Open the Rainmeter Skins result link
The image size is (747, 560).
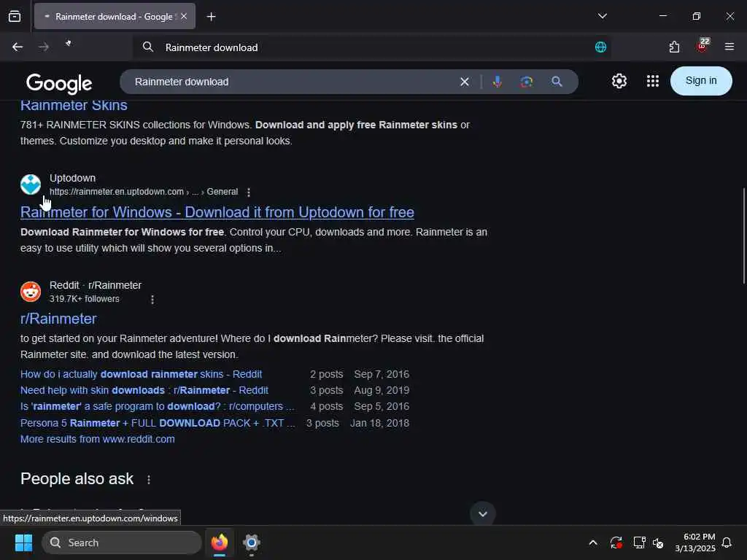[x=74, y=105]
